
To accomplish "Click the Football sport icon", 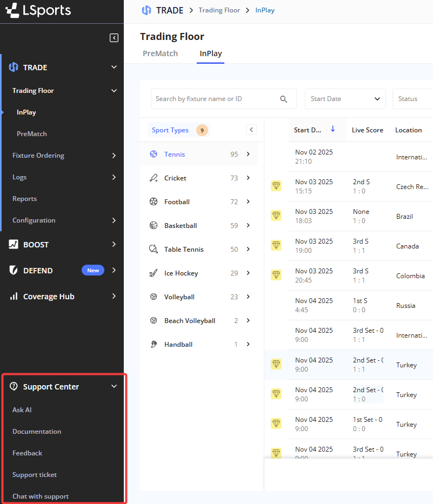I will 154,201.
